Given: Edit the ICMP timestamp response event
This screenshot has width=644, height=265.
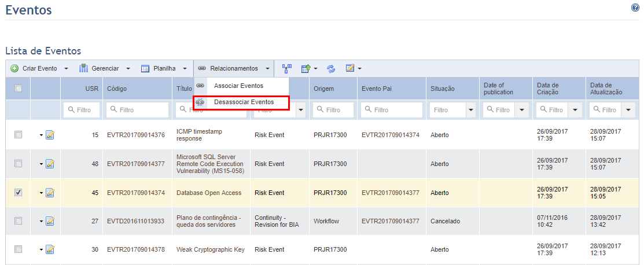Looking at the screenshot, I should (x=50, y=135).
